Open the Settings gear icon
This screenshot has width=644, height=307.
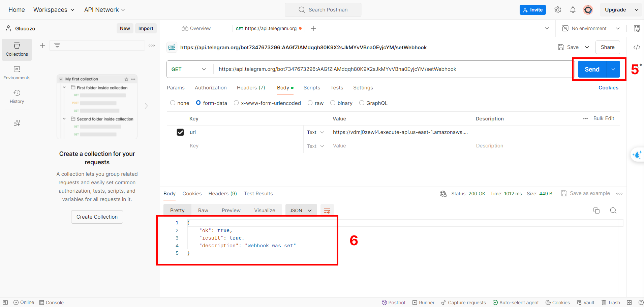coord(558,10)
